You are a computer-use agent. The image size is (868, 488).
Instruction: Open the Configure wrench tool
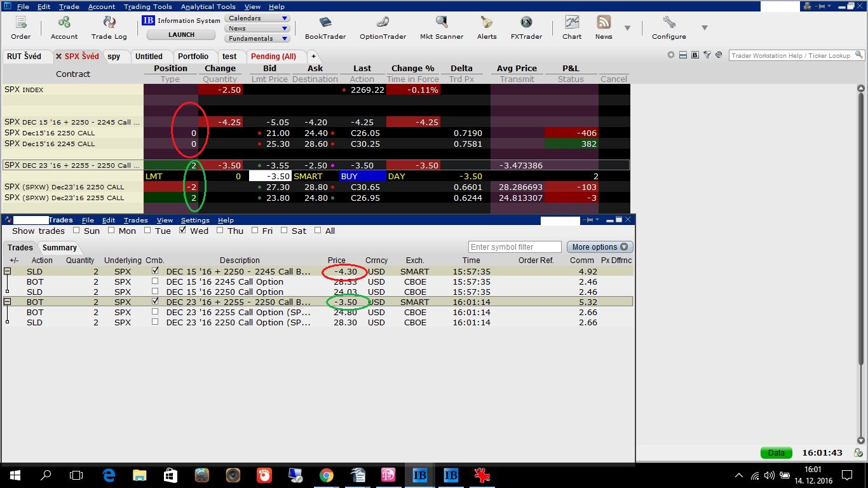(x=668, y=27)
